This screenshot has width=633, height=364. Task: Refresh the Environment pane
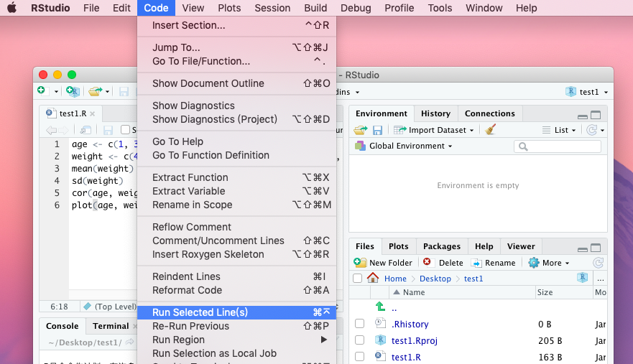point(592,130)
